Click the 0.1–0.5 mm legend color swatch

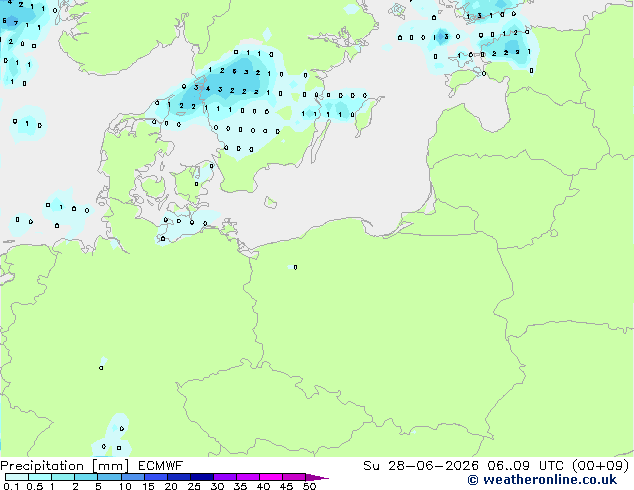(x=17, y=477)
